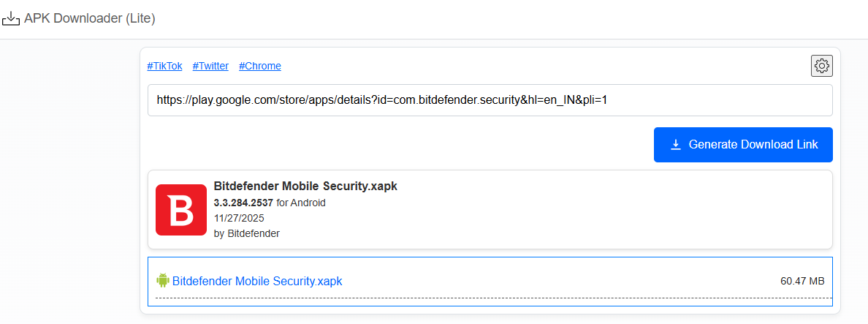Click the "for Android" platform label
Viewport: 868px width, 324px height.
coord(301,203)
